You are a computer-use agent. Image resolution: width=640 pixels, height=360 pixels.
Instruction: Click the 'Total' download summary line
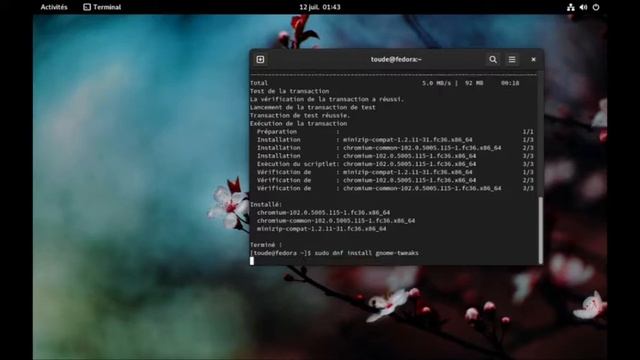[384, 83]
